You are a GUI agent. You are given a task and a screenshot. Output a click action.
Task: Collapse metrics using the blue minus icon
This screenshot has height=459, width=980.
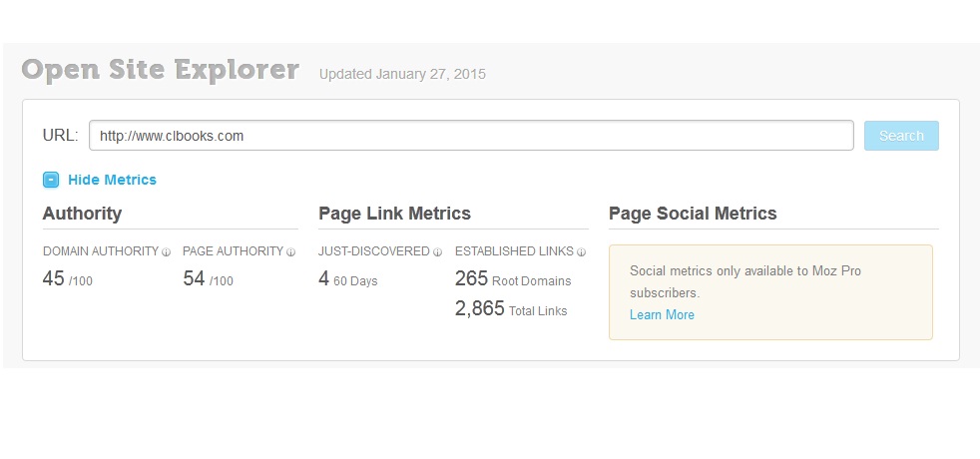51,180
